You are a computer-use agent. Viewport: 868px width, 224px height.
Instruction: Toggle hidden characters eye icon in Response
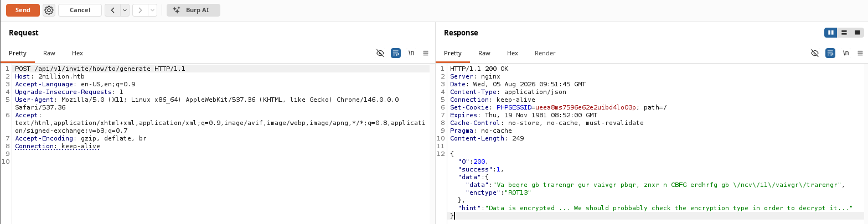coord(814,53)
